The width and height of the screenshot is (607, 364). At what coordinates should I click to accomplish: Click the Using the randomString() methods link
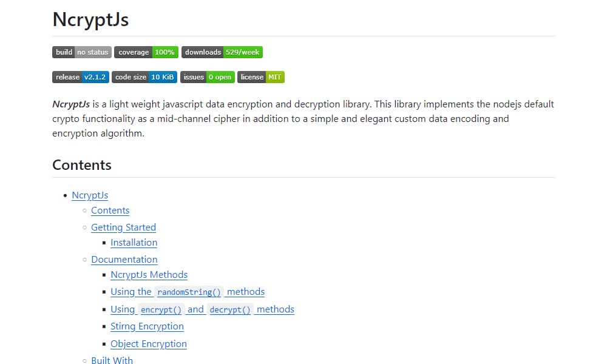(187, 292)
